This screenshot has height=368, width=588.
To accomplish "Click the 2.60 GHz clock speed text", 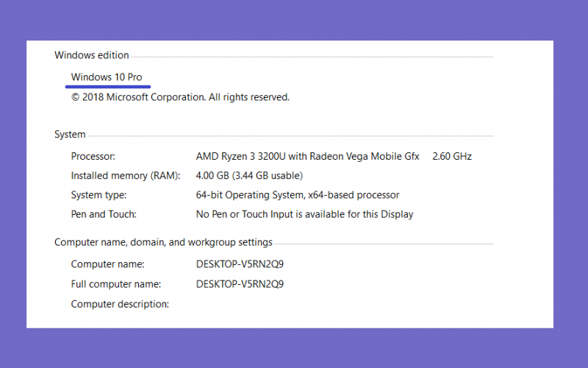I will tap(452, 156).
